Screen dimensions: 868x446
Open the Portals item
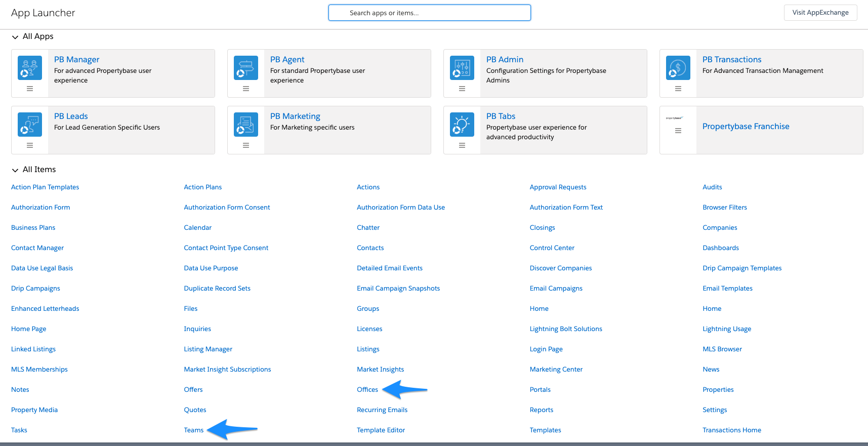[540, 389]
